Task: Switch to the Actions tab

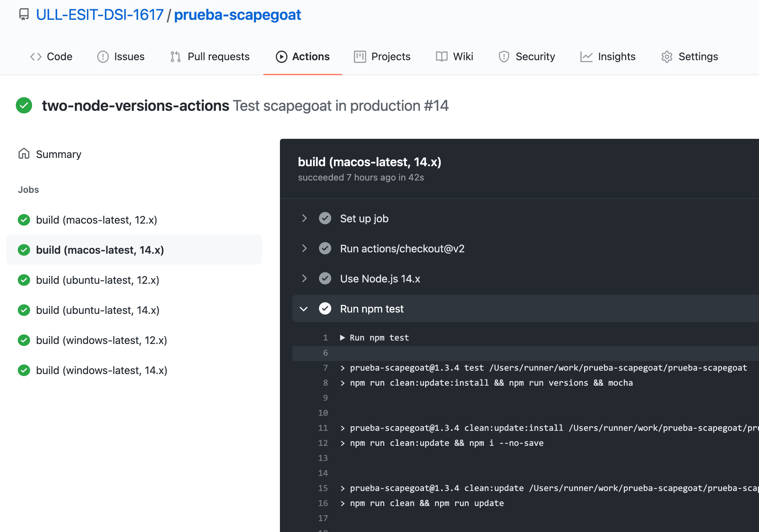Action: (303, 57)
